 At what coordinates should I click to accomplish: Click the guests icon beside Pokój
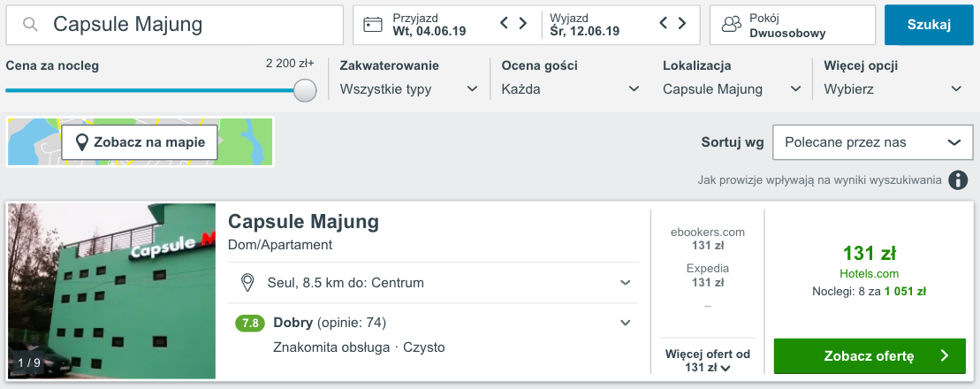732,25
